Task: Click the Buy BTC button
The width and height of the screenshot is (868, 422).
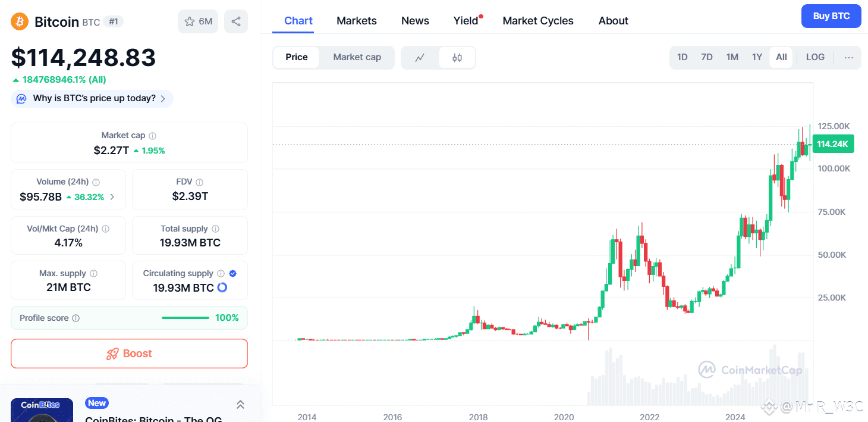Action: [831, 16]
